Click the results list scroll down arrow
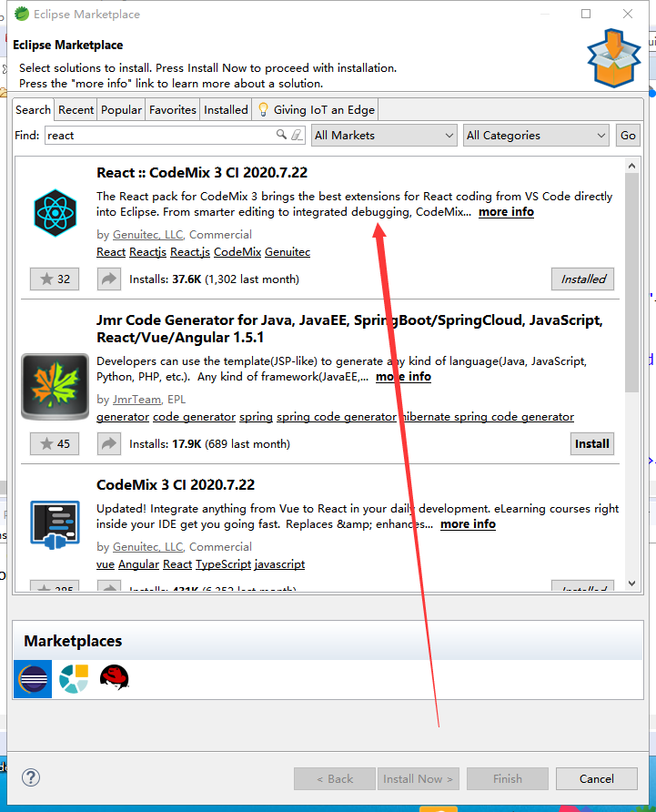This screenshot has height=812, width=656. 631,584
